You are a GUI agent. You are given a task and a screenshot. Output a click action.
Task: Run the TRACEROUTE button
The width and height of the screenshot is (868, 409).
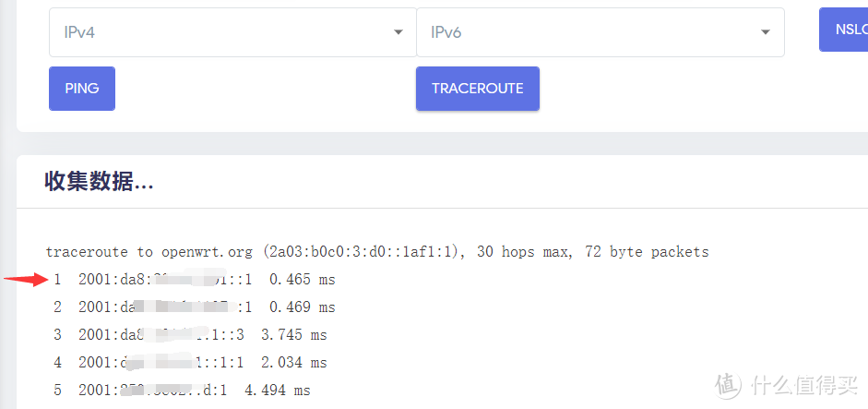click(x=477, y=89)
